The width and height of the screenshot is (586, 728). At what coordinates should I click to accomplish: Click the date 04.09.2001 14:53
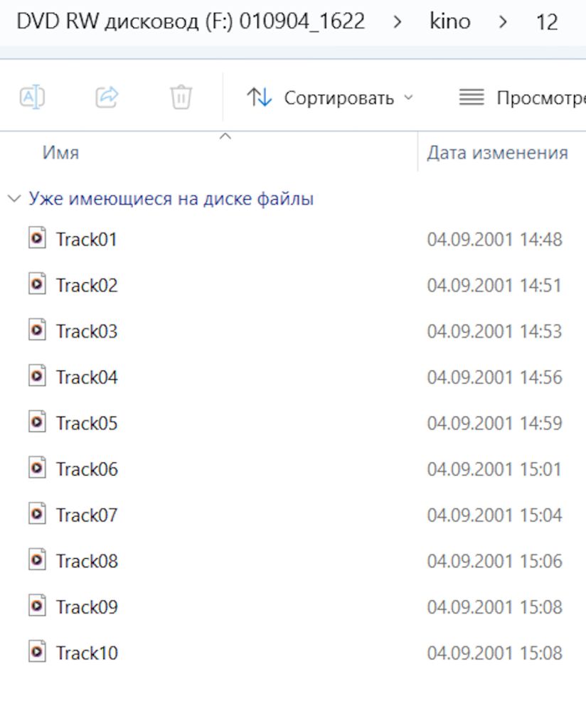(494, 331)
